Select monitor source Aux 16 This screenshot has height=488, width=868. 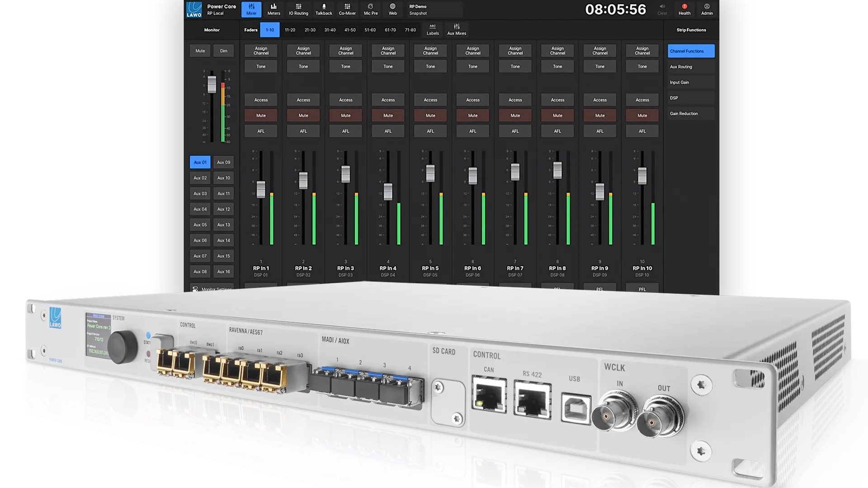coord(224,272)
